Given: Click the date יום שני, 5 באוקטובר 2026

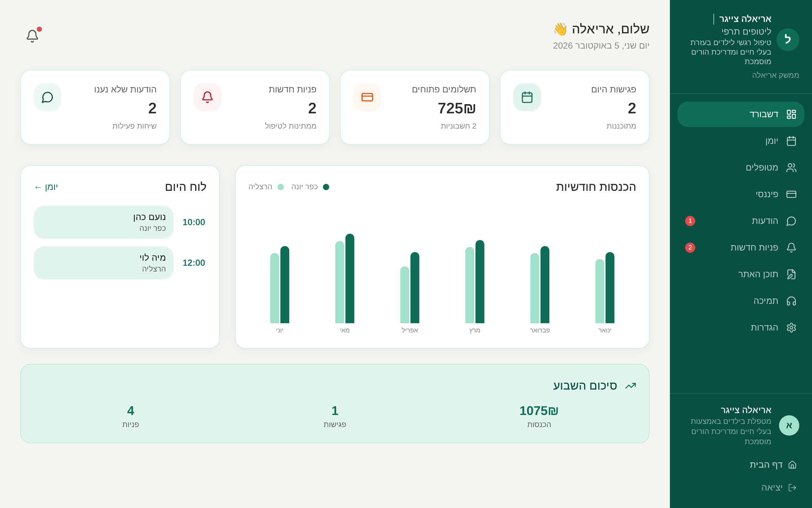Looking at the screenshot, I should point(601,45).
